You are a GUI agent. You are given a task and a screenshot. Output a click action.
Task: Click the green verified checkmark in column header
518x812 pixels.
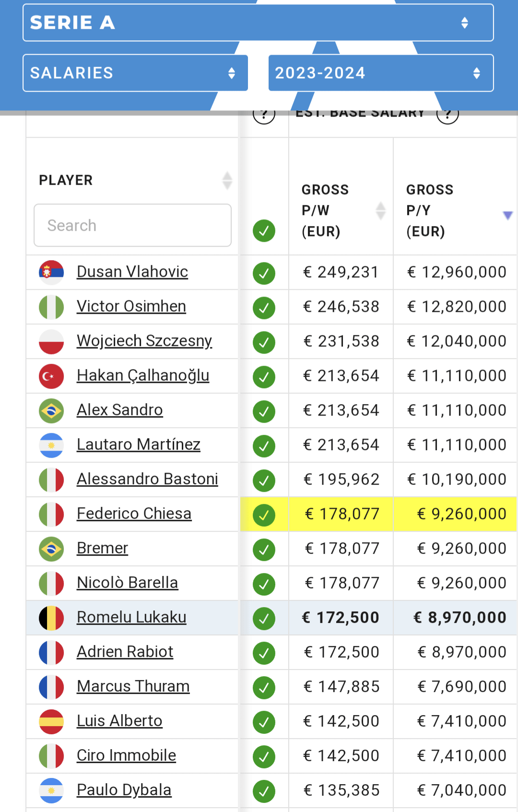point(264,231)
